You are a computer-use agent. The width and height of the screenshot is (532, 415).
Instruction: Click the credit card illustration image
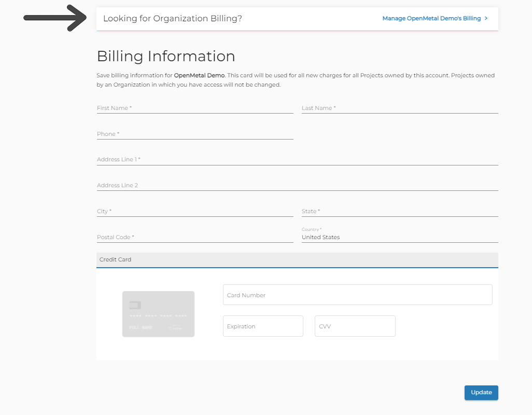pos(158,314)
